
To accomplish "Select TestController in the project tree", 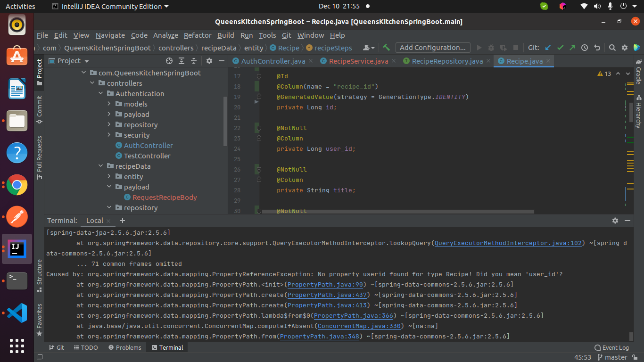I will click(x=147, y=156).
